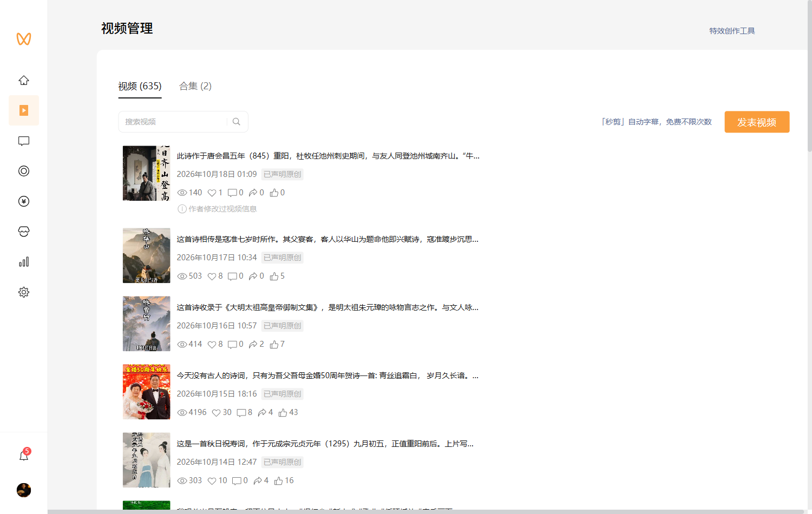Open the 特效创作工具 link
Viewport: 812px width, 514px height.
[x=732, y=31]
